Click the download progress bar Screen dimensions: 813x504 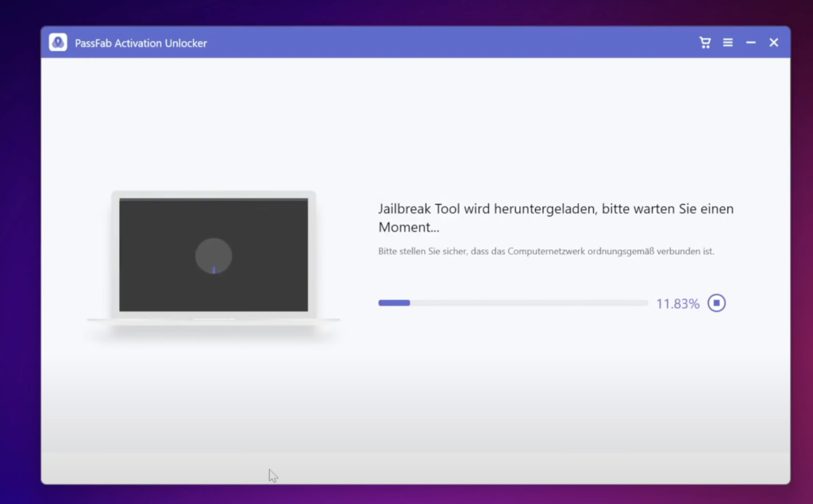click(x=513, y=303)
